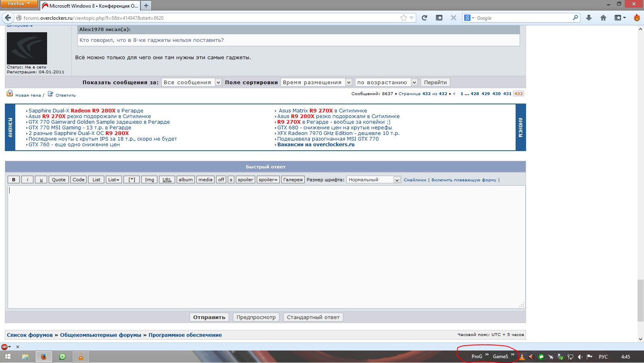Click the VLC cone tray icon
This screenshot has height=363, width=644.
(x=522, y=357)
